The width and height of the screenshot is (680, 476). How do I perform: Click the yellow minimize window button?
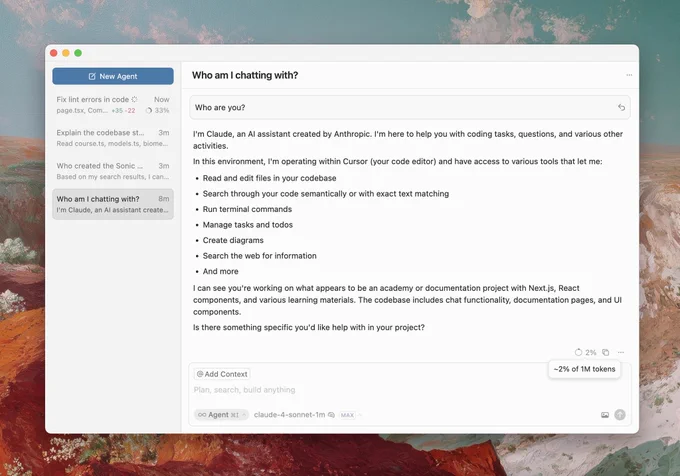coord(66,53)
